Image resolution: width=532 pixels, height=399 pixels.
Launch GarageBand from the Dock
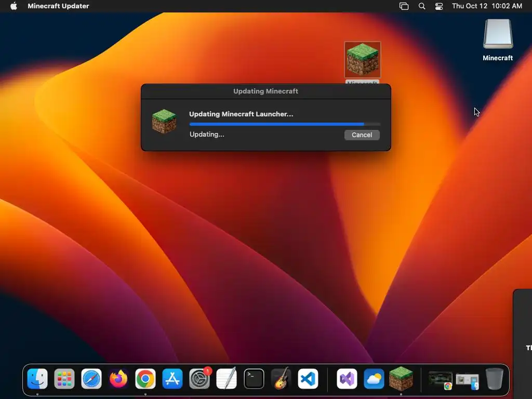click(x=281, y=379)
